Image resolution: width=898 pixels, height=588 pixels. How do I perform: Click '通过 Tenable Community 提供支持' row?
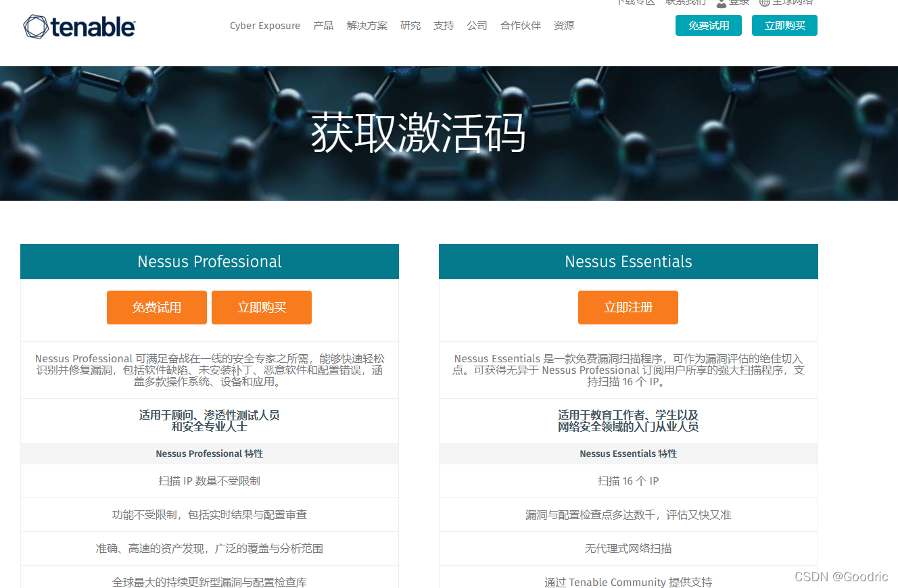(628, 577)
